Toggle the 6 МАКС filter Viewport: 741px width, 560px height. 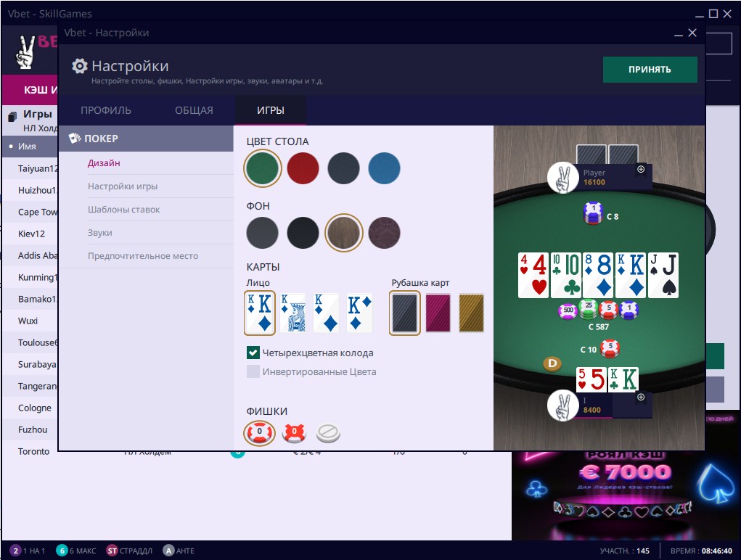point(76,551)
